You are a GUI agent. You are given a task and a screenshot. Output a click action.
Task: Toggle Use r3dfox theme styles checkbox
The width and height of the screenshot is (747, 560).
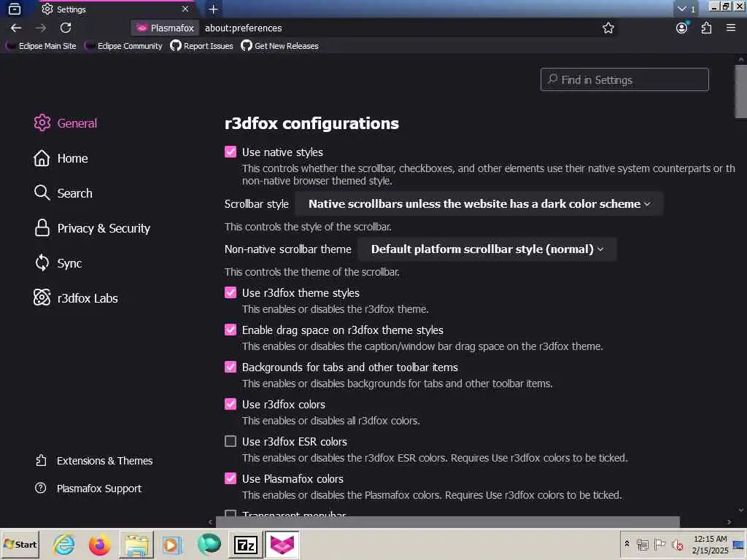pyautogui.click(x=231, y=292)
